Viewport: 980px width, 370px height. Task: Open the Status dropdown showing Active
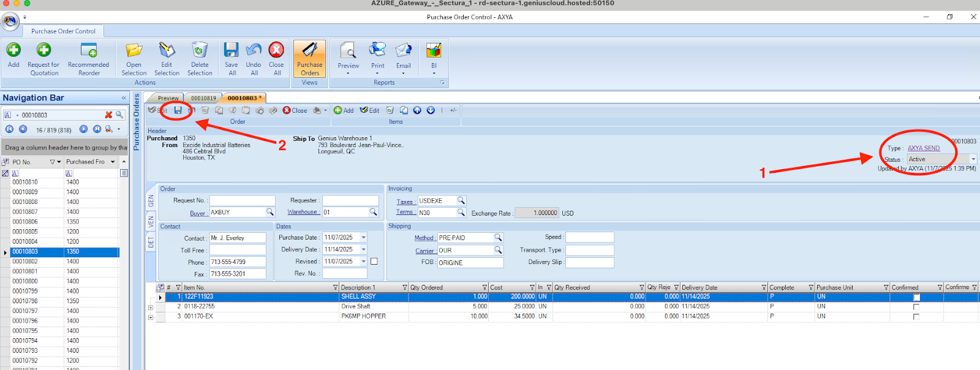click(x=973, y=159)
